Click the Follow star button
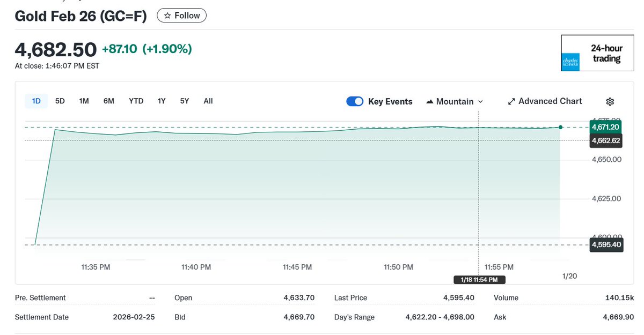This screenshot has width=644, height=335. (181, 16)
